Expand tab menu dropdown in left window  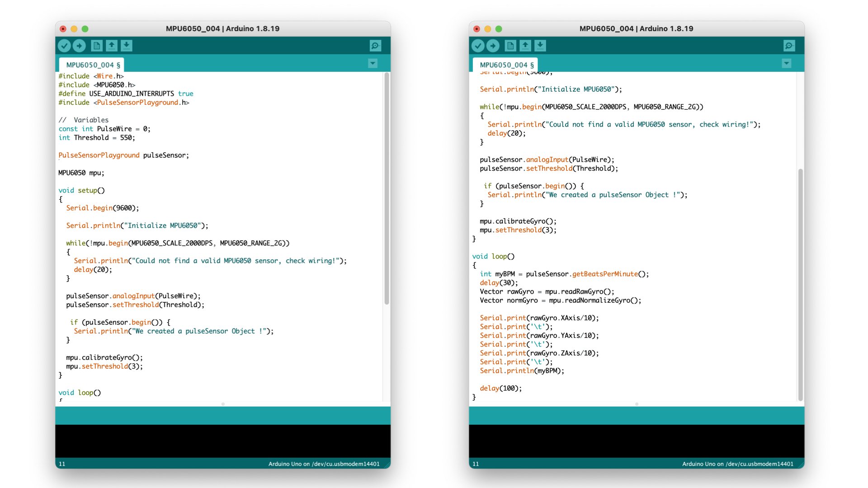pyautogui.click(x=373, y=63)
